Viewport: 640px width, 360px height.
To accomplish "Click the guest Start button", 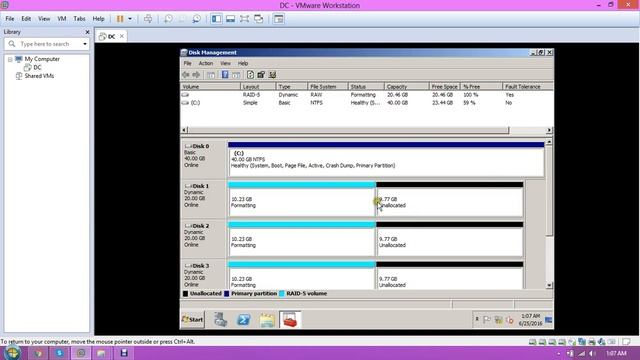I will [192, 320].
